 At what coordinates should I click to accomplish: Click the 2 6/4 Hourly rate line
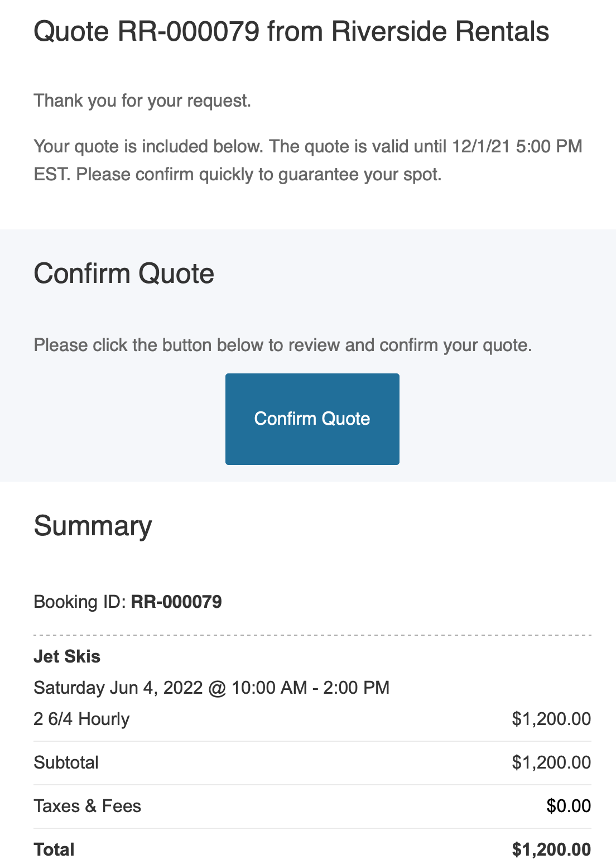click(x=81, y=719)
